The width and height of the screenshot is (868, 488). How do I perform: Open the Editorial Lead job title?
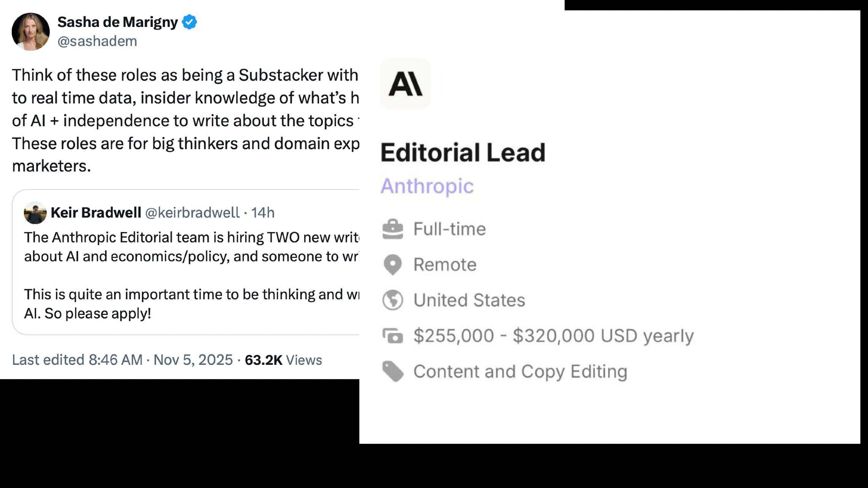(463, 153)
